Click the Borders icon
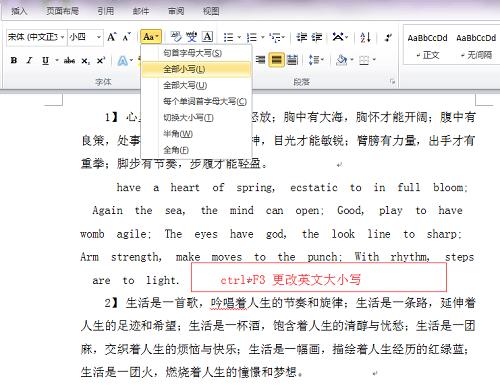Viewport: 500px width, 385px height. coord(364,60)
